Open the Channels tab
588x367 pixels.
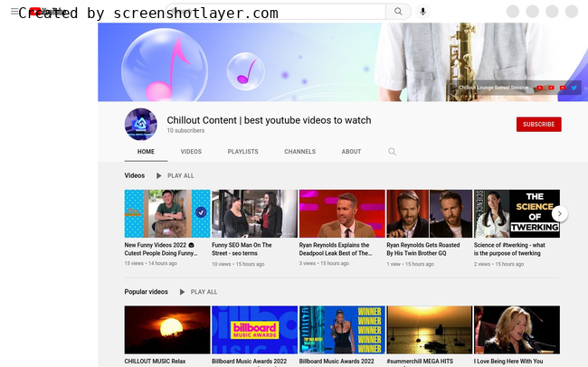pyautogui.click(x=299, y=152)
